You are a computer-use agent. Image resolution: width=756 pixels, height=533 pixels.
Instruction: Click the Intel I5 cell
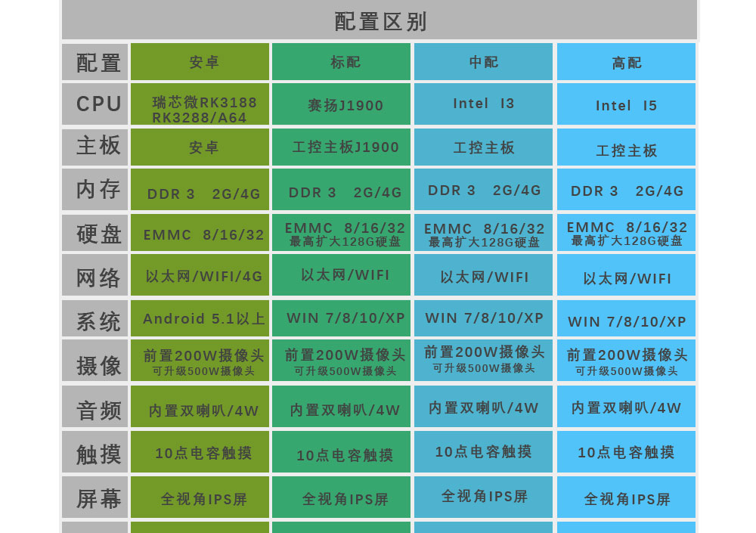pos(626,104)
